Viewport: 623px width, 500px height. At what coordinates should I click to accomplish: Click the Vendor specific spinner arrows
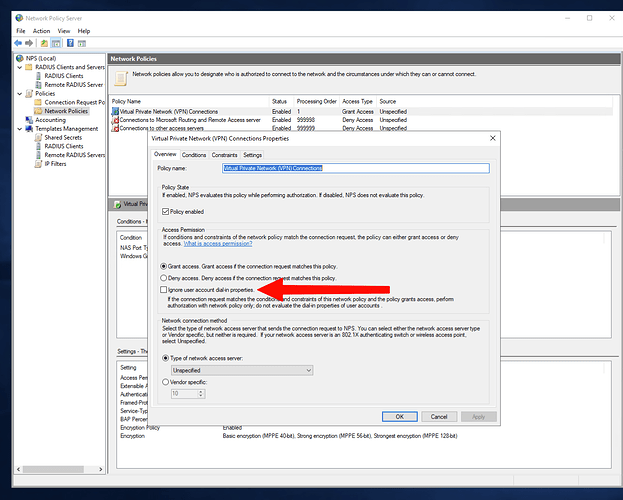[201, 394]
